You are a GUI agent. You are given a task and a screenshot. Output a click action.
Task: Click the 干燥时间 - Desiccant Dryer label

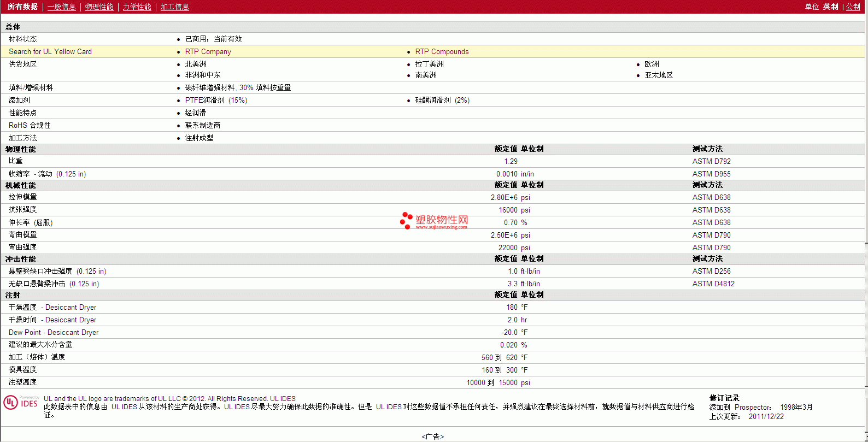(x=52, y=320)
